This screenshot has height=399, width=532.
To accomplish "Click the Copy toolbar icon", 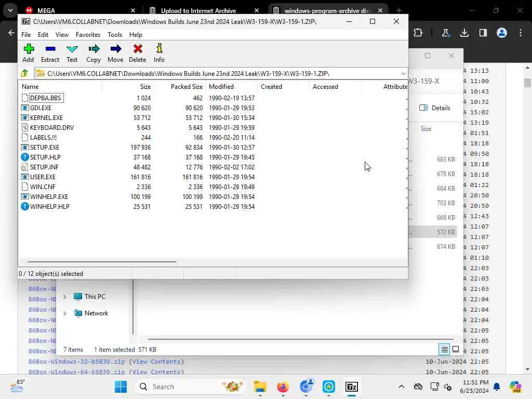I will tap(94, 53).
